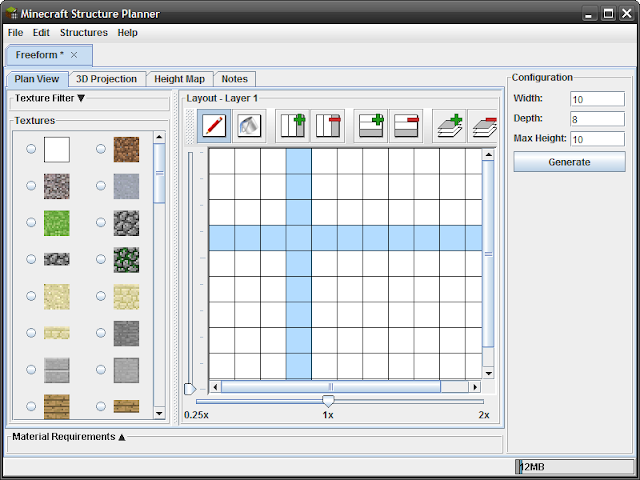This screenshot has width=640, height=480.
Task: Click the 12MB memory usage bar
Action: point(574,467)
